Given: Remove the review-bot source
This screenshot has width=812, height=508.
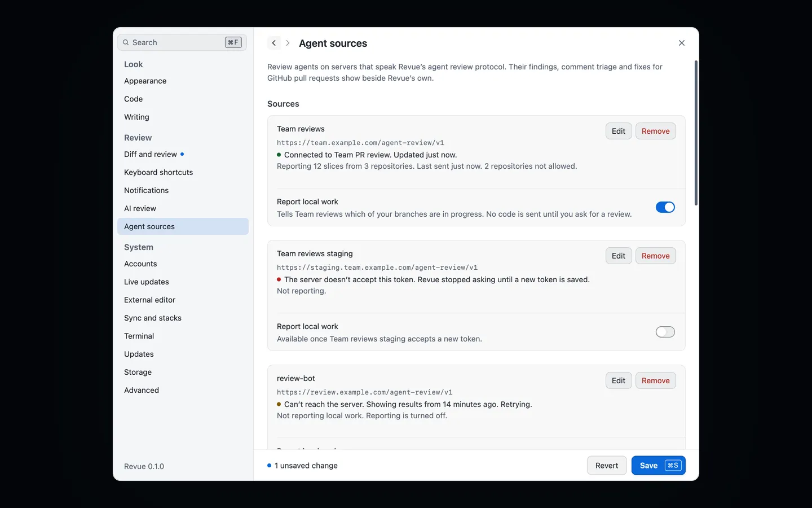Looking at the screenshot, I should click(656, 380).
